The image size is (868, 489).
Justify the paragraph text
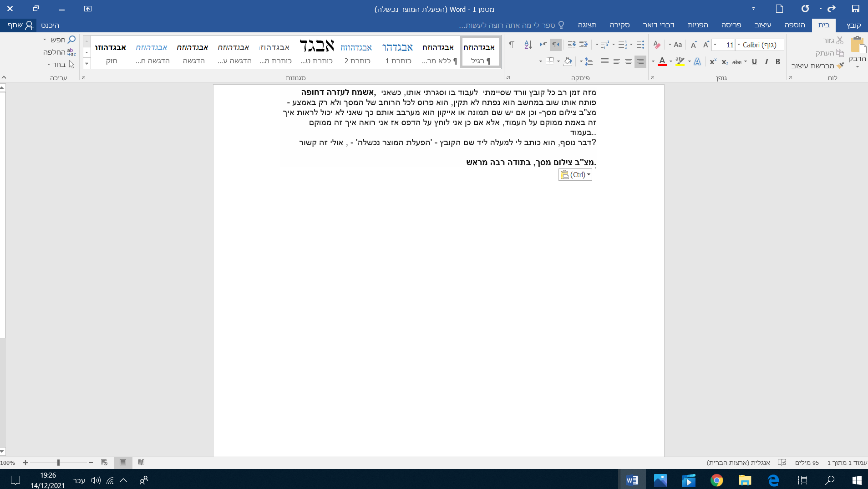click(605, 61)
